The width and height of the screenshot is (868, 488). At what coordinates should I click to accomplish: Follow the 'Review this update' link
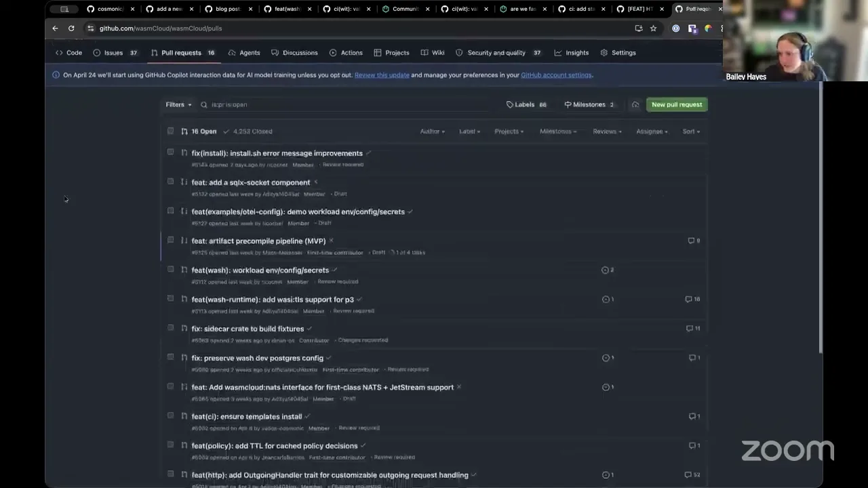382,75
